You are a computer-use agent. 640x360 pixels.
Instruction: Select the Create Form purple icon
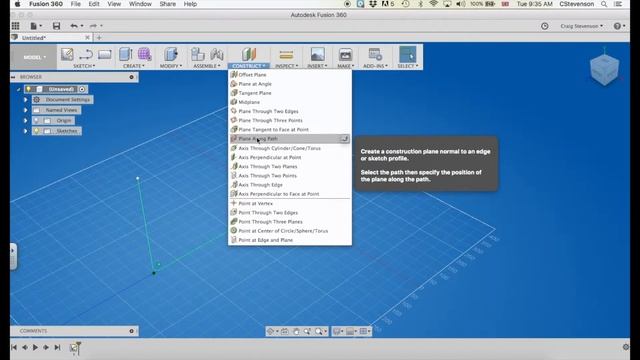144,54
